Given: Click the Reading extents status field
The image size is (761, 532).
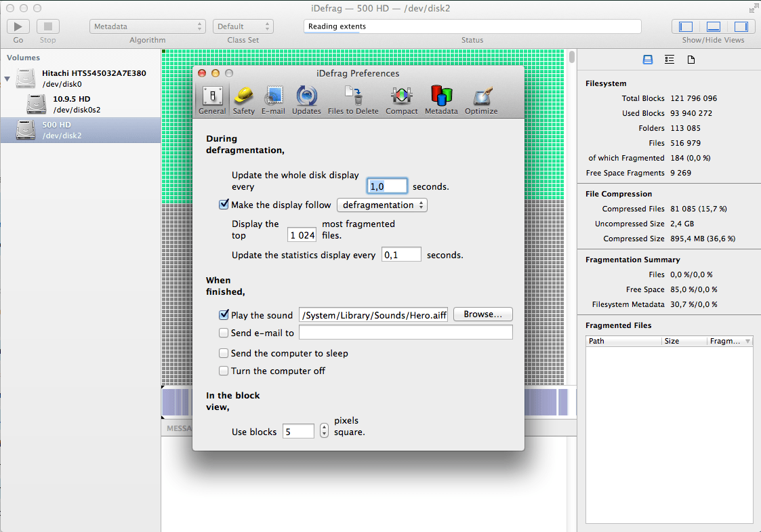Looking at the screenshot, I should click(472, 26).
